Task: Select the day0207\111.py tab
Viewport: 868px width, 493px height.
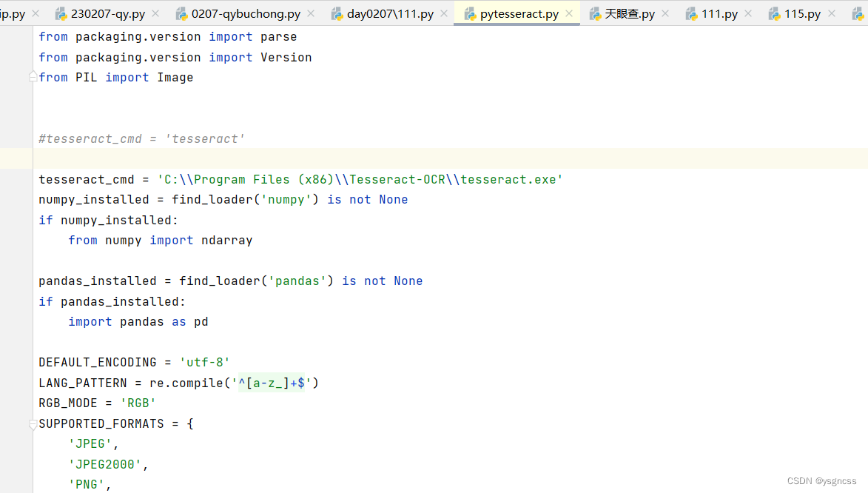Action: click(x=390, y=14)
